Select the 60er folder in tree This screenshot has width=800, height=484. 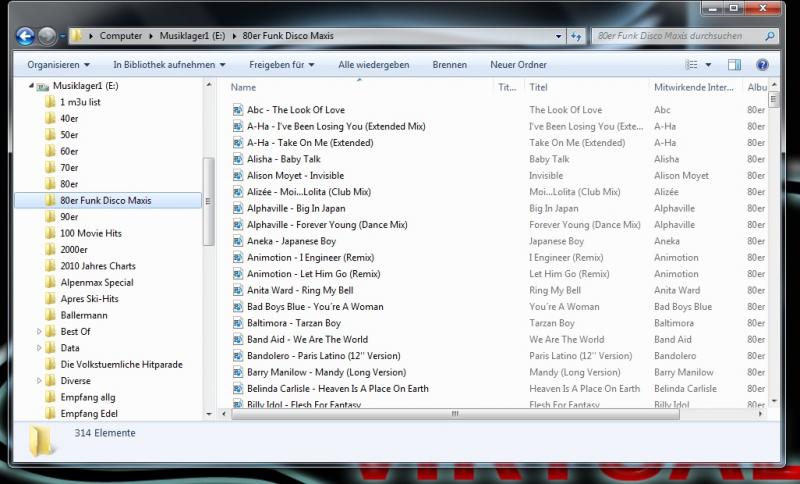[69, 151]
